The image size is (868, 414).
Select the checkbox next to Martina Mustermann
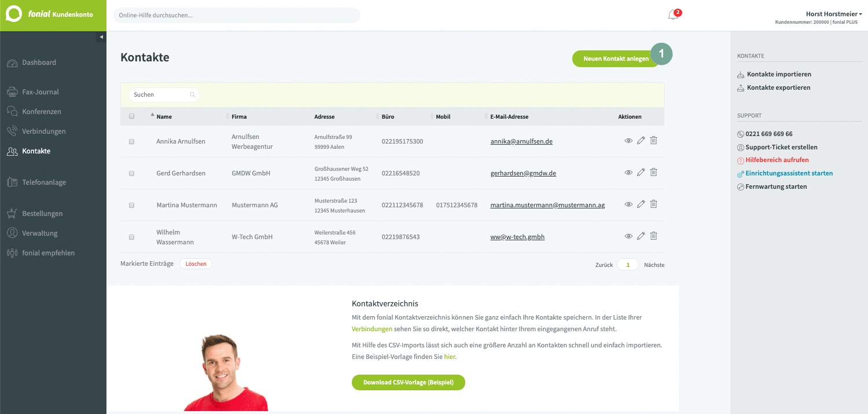(x=131, y=205)
